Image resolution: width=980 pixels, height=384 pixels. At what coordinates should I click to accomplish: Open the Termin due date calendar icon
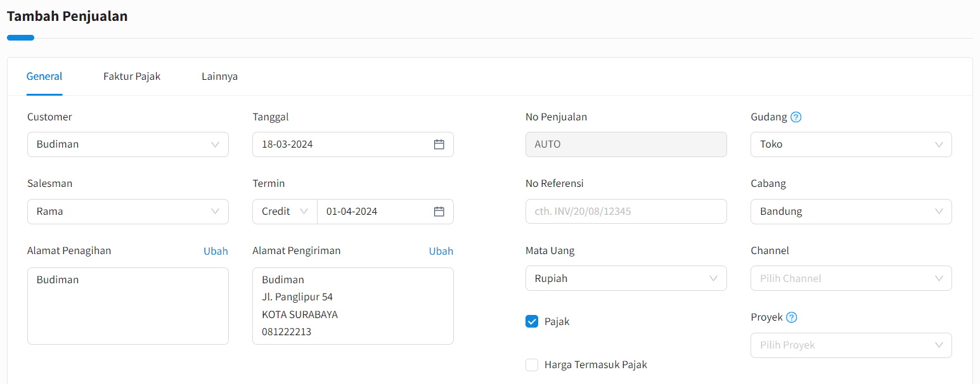click(439, 212)
